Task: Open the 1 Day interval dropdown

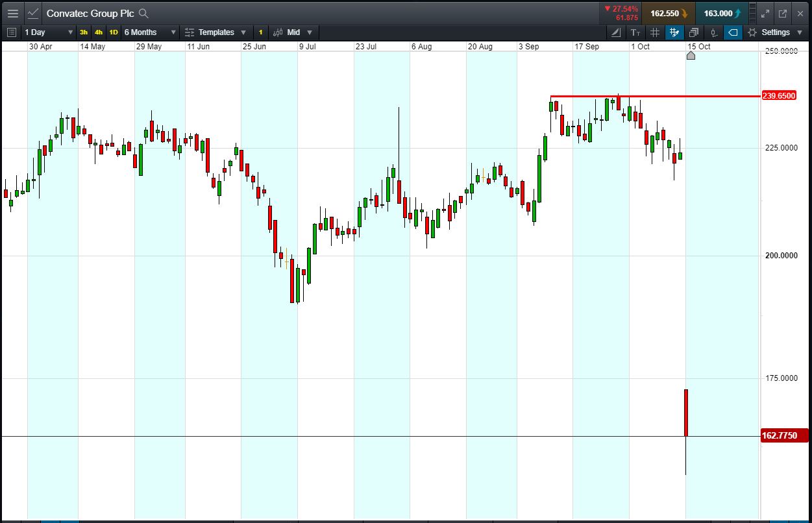Action: point(48,32)
